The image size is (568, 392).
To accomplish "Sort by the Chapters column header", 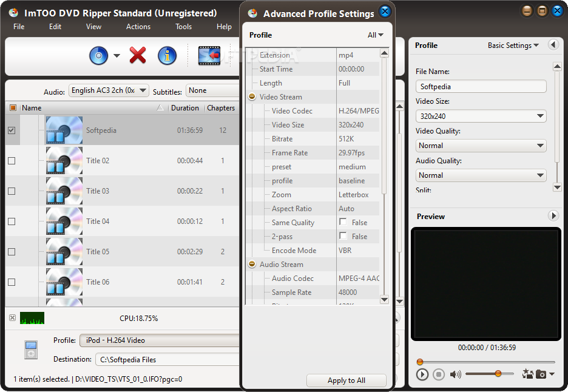I will point(221,108).
